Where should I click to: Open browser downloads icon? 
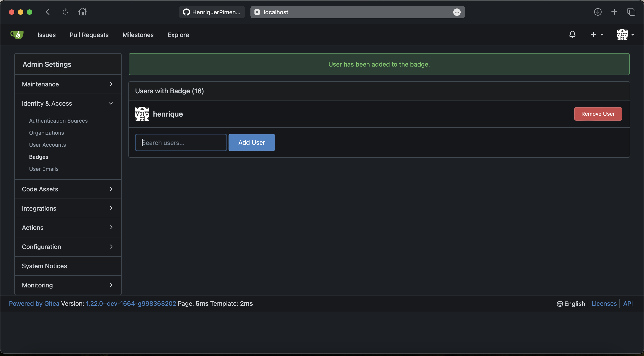597,12
